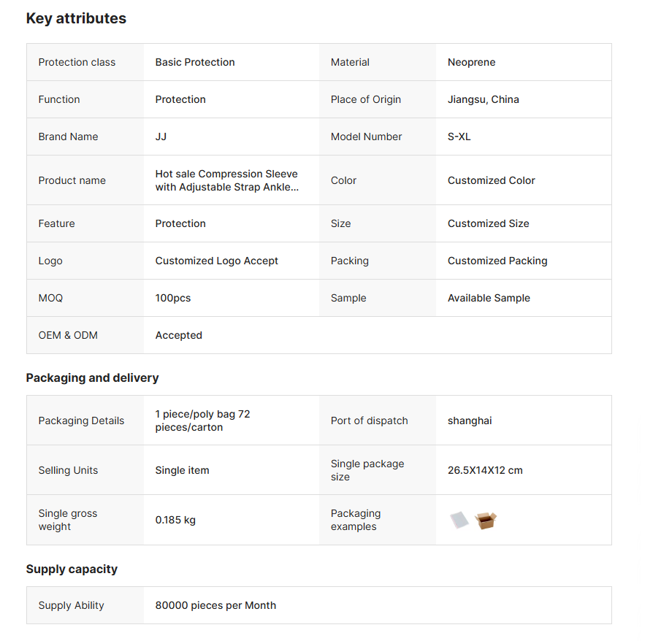672x641 pixels.
Task: Click the Customized Color value
Action: [x=491, y=180]
